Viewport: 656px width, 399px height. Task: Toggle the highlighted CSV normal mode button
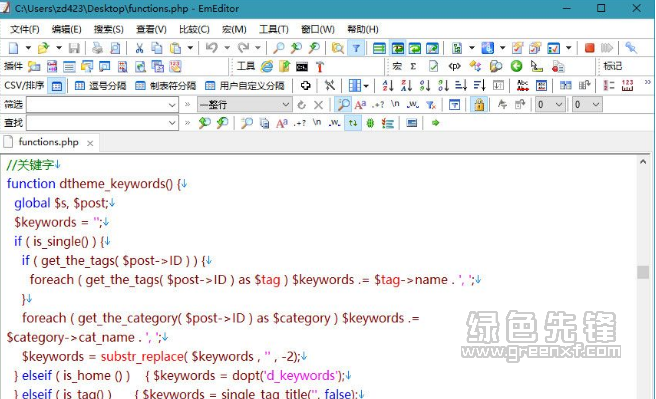point(57,86)
